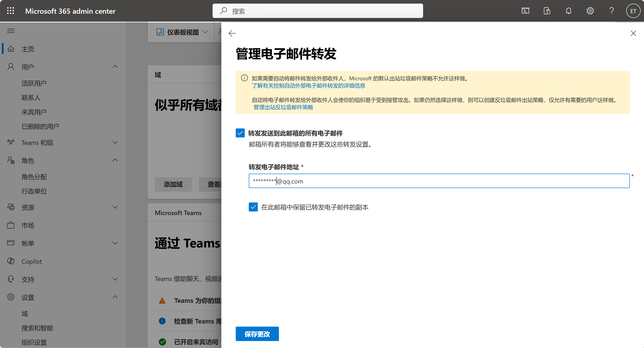Screen dimensions: 644x348
Task: Open Cloud Shell terminal icon in header
Action: [x=525, y=11]
